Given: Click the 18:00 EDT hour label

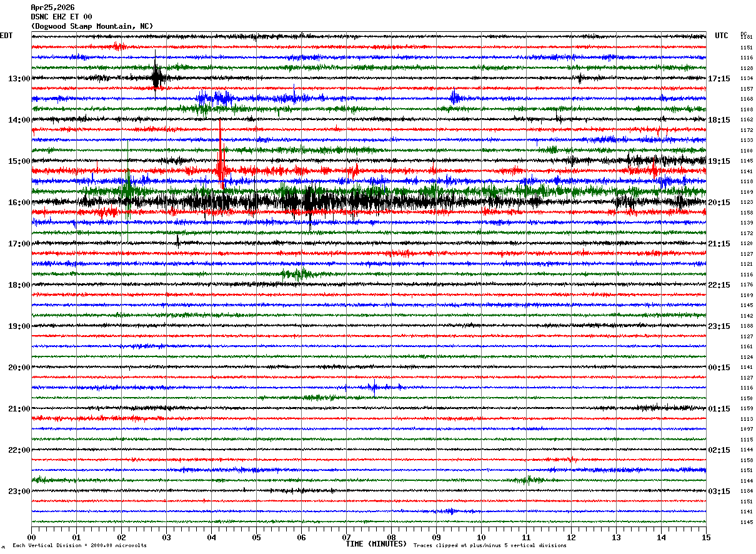Looking at the screenshot, I should [x=19, y=285].
